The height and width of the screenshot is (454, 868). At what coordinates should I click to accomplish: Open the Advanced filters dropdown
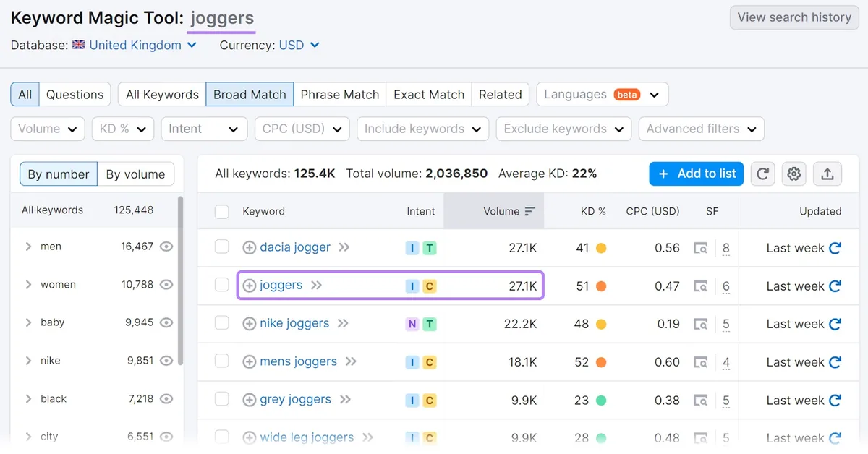click(x=702, y=129)
